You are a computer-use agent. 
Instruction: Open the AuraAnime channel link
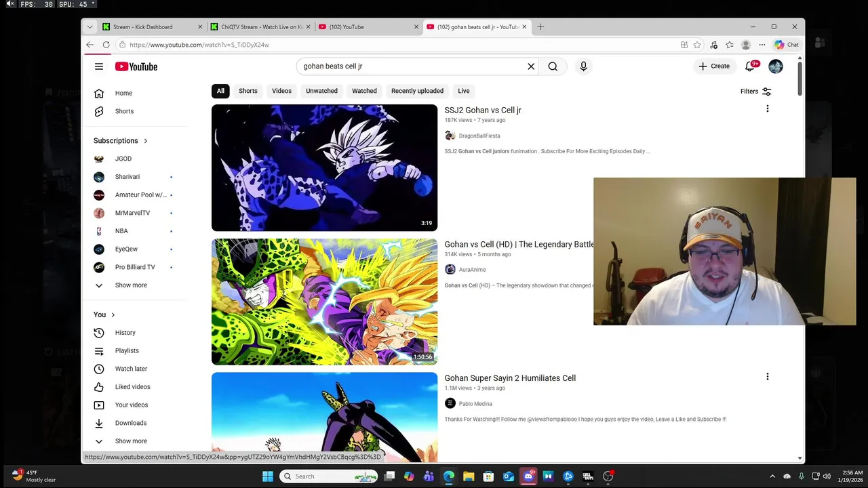point(472,270)
